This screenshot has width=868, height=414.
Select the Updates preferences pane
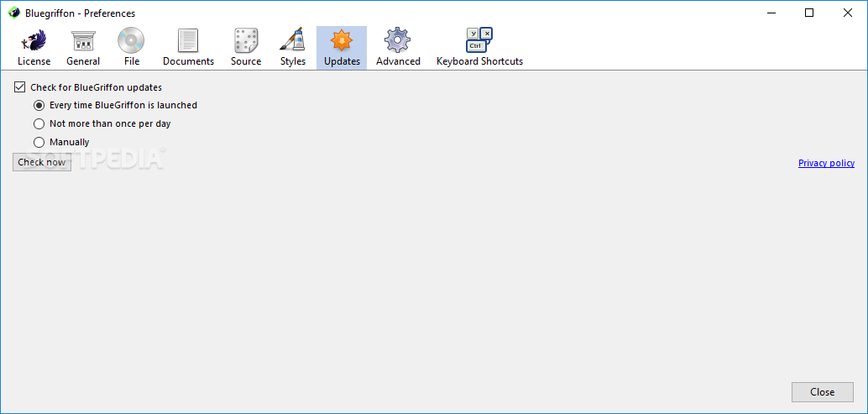342,48
